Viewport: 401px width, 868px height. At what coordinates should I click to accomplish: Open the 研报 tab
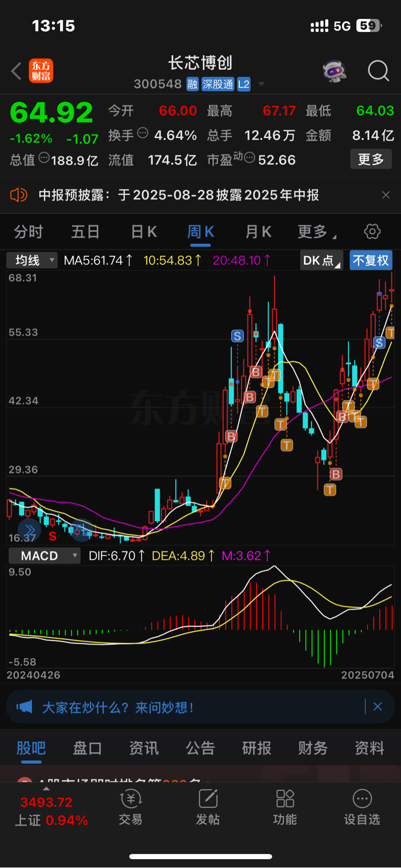[256, 748]
